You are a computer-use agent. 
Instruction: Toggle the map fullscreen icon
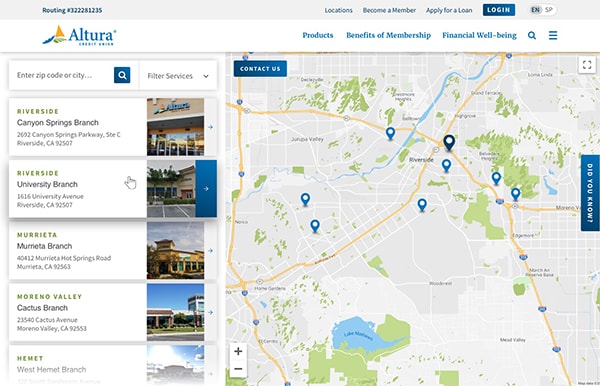pos(587,65)
